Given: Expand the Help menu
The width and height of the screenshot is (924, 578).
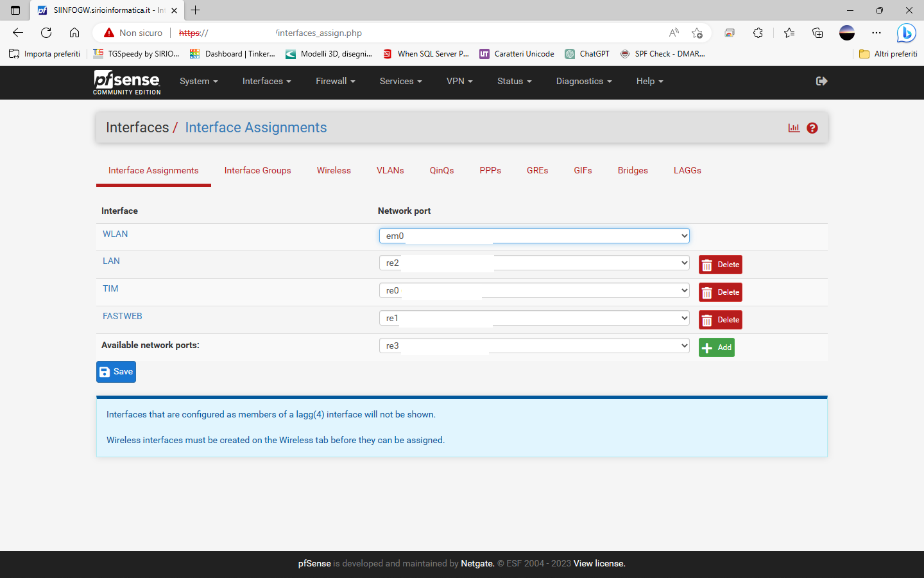Looking at the screenshot, I should click(650, 82).
